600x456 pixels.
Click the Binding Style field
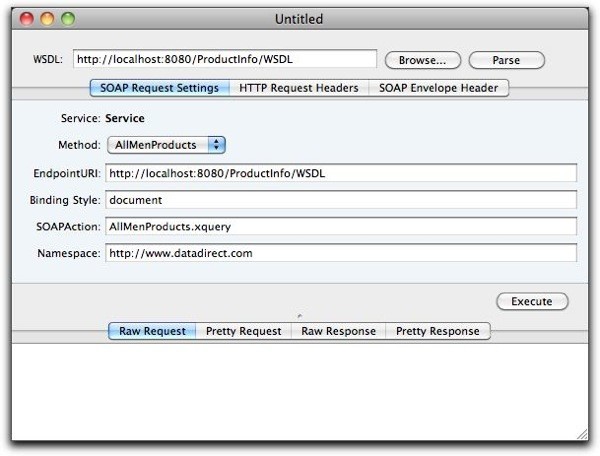[341, 200]
